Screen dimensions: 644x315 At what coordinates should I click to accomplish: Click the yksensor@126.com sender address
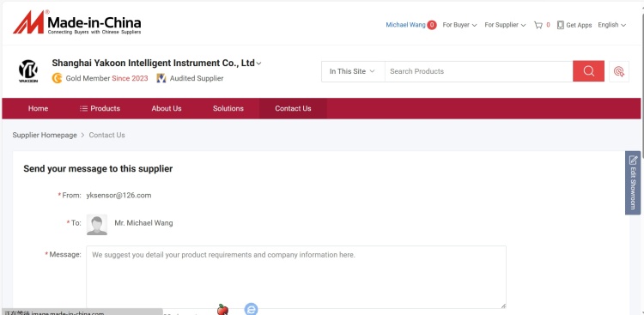coord(118,196)
